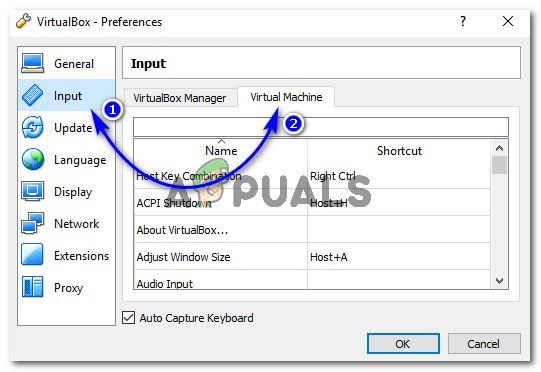Select the Input keyboard icon

point(32,95)
